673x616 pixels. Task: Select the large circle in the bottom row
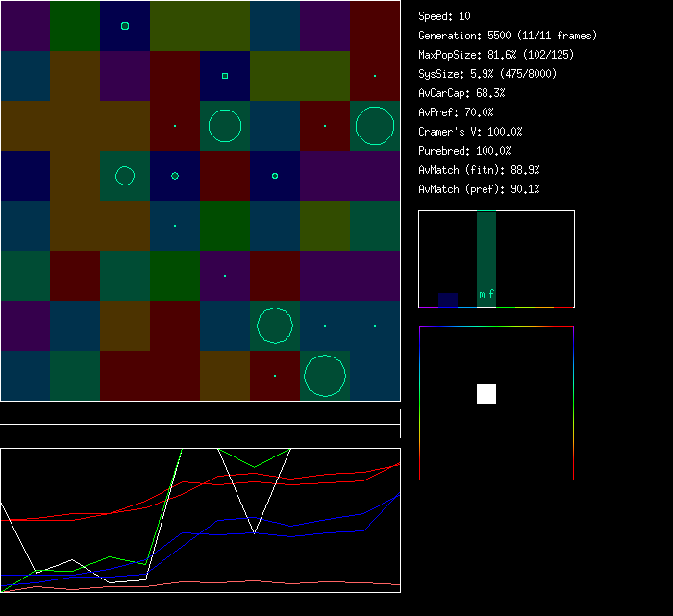[x=325, y=375]
